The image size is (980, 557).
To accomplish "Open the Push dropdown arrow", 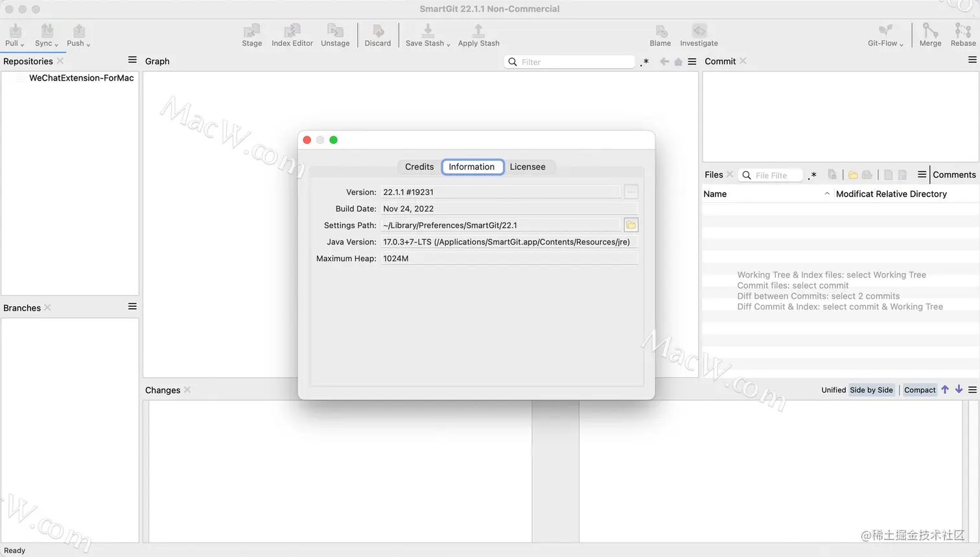I will [x=88, y=45].
